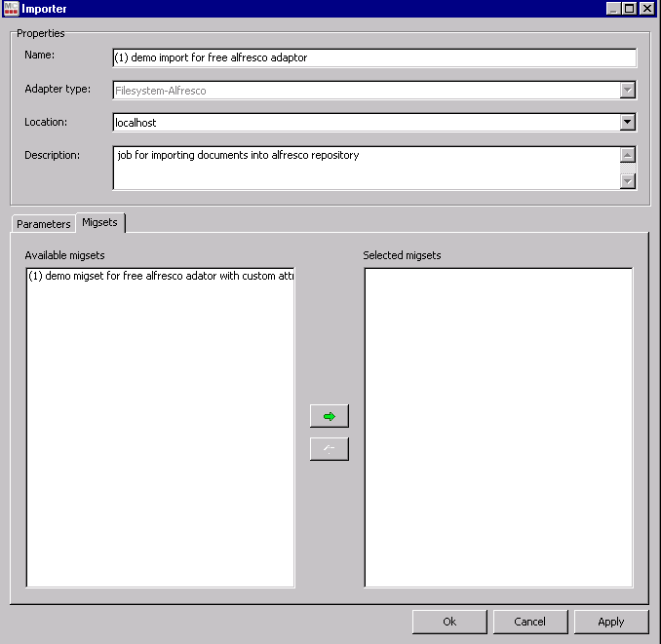Viewport: 661px width, 644px height.
Task: Minimize the Importer window
Action: pyautogui.click(x=614, y=9)
